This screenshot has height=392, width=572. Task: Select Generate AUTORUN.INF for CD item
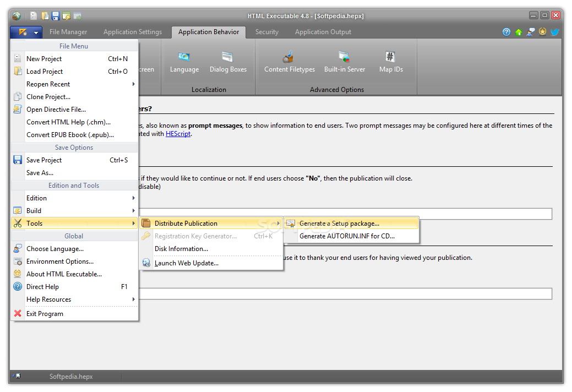(351, 236)
